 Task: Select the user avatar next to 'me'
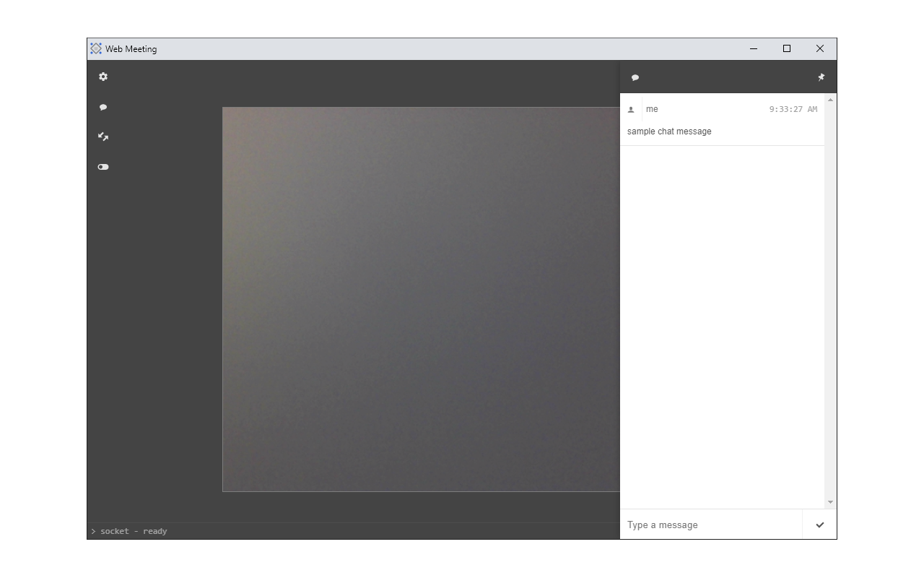coord(632,108)
